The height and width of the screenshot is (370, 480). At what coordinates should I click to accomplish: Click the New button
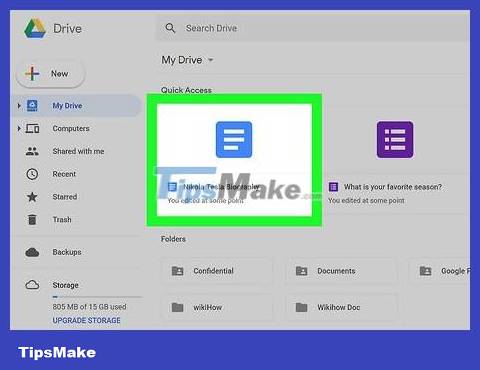(50, 73)
